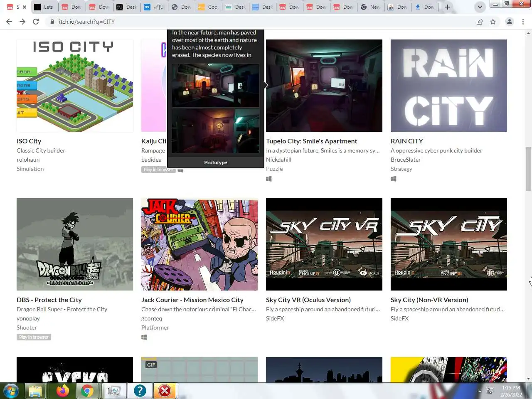Visit author BruceSlater's page
Viewport: 532px width, 399px height.
(406, 160)
